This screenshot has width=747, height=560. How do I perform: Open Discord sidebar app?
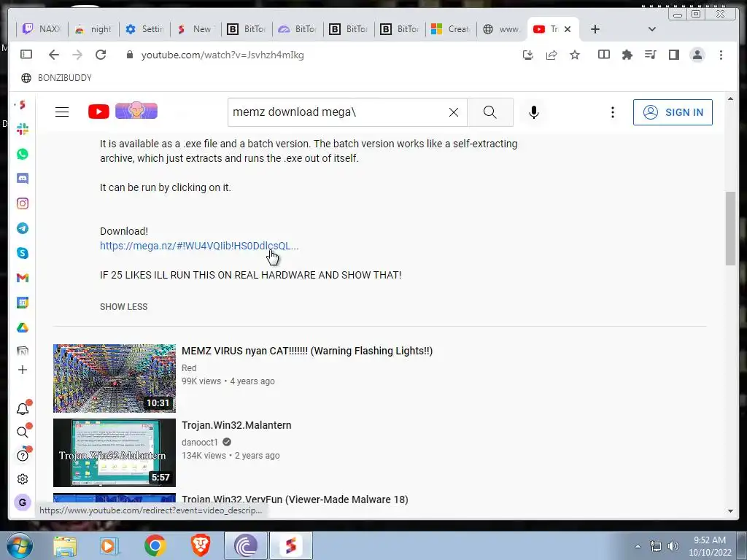[x=23, y=179]
